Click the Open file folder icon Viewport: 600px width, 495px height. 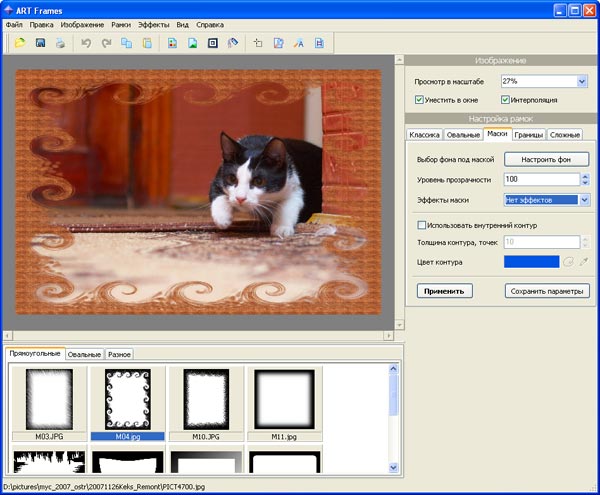pos(21,43)
